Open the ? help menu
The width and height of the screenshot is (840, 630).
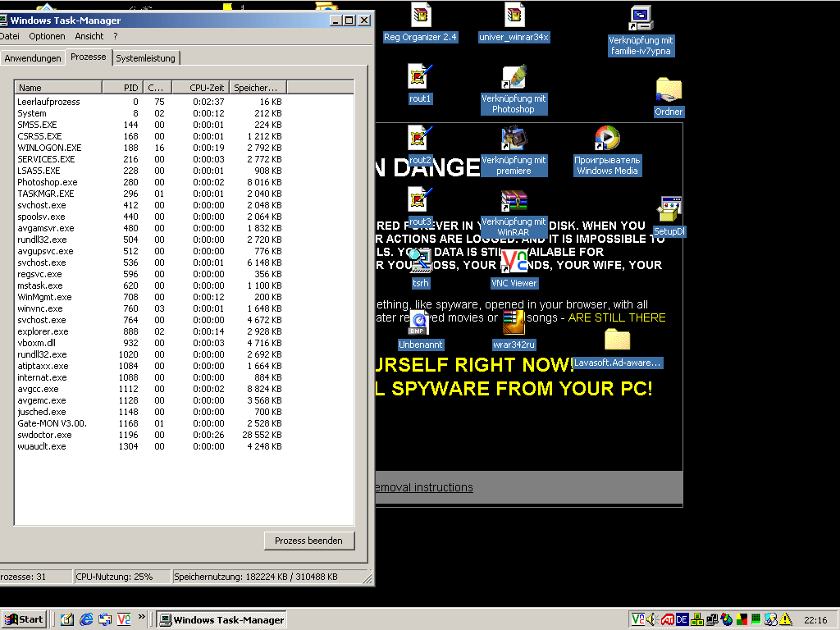[115, 36]
